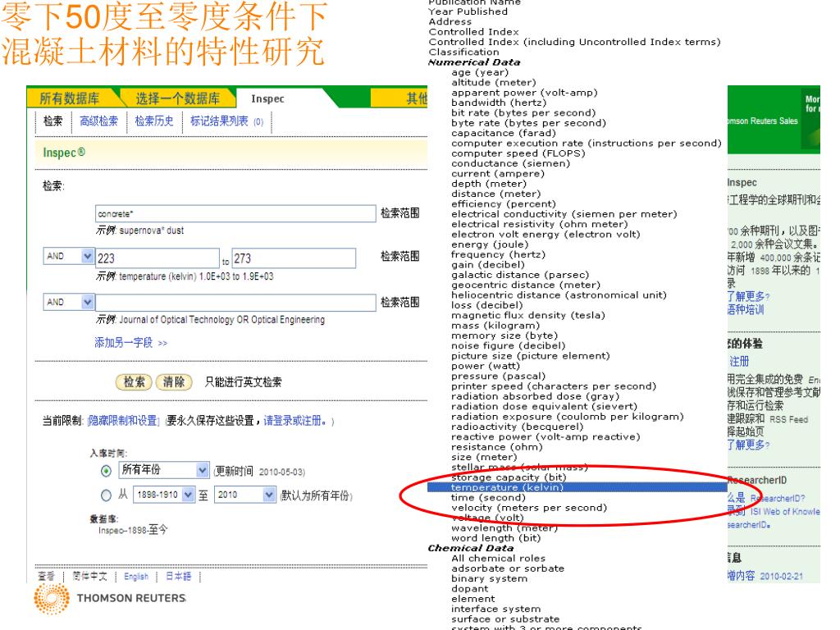Click 添加另一字段 link
The image size is (840, 630).
click(x=130, y=342)
